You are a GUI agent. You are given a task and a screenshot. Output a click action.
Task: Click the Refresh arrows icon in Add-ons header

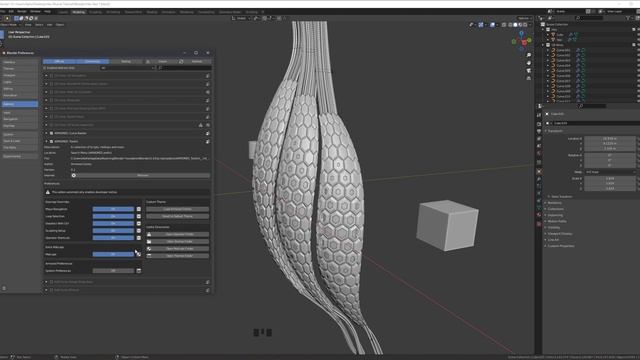tap(181, 61)
